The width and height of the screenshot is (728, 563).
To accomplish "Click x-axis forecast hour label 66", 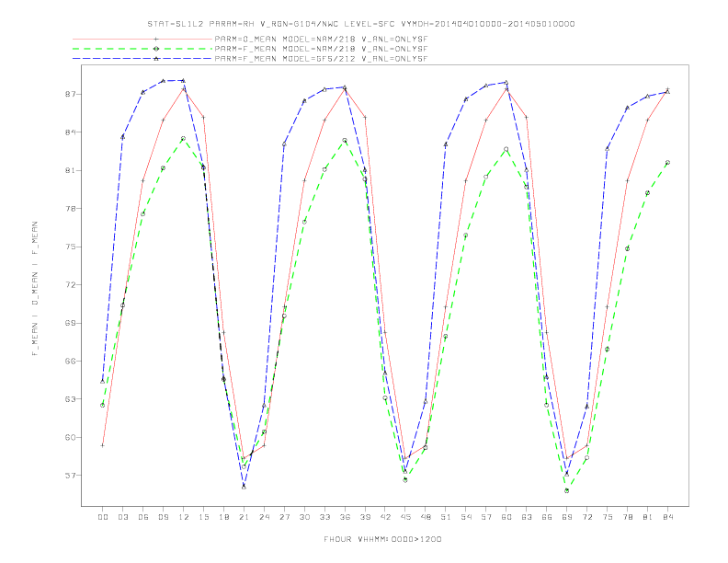I will tap(547, 517).
